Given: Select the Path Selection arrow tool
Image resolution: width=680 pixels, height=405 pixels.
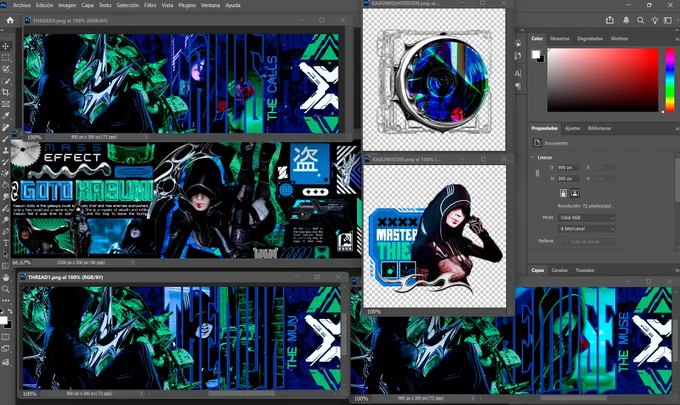Looking at the screenshot, I should 6,254.
